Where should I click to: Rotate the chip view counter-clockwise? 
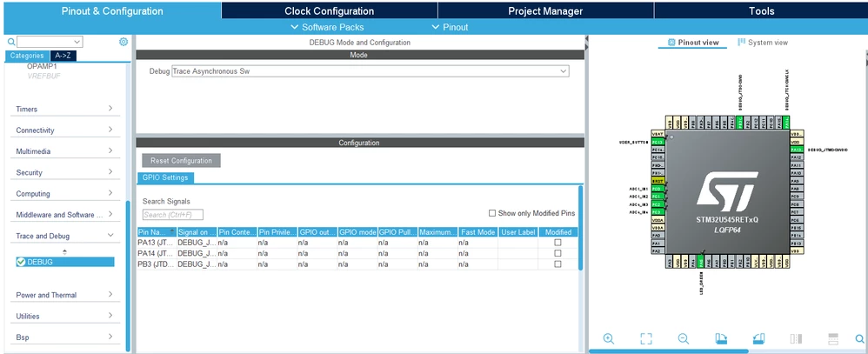coord(758,338)
